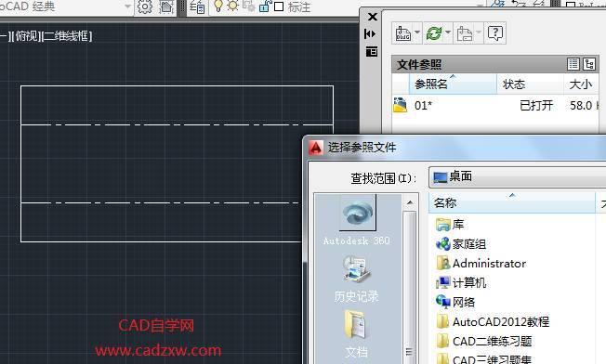Click the places sidebar scrollbar thumb

point(410,288)
